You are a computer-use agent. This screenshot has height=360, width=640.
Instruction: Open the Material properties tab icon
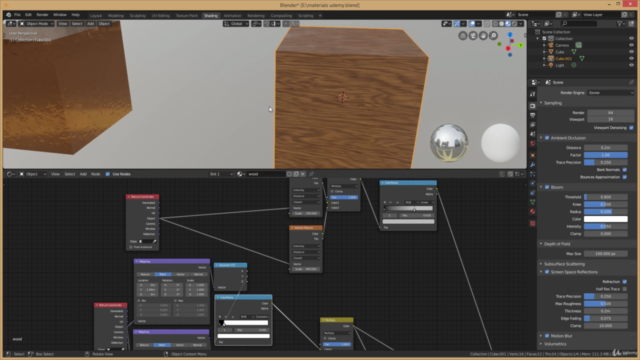(533, 211)
